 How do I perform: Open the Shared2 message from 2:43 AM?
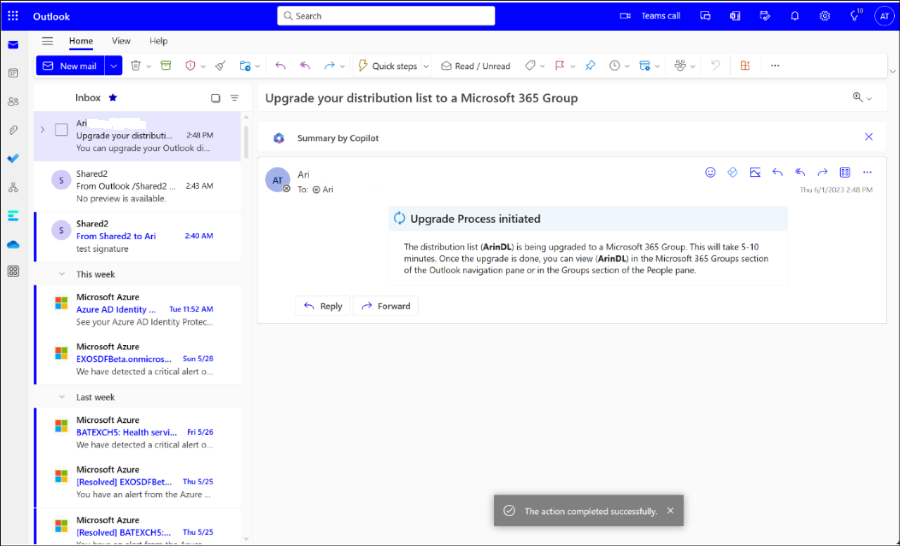point(138,186)
